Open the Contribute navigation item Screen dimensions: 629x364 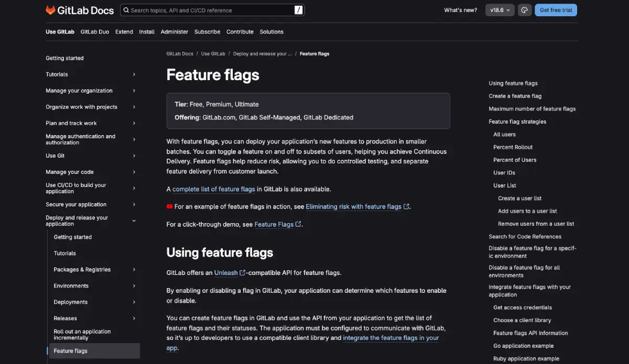click(x=240, y=31)
